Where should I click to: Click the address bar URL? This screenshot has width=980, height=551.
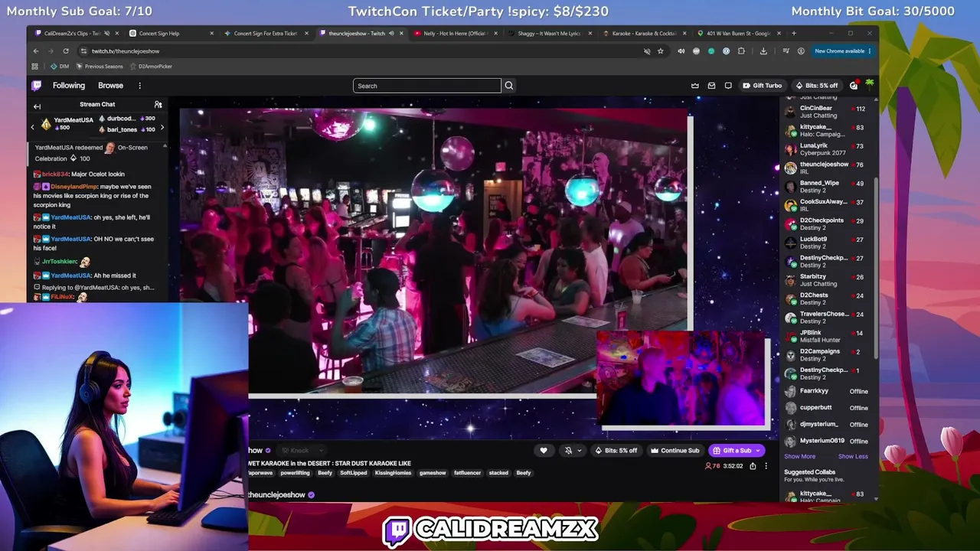(126, 51)
